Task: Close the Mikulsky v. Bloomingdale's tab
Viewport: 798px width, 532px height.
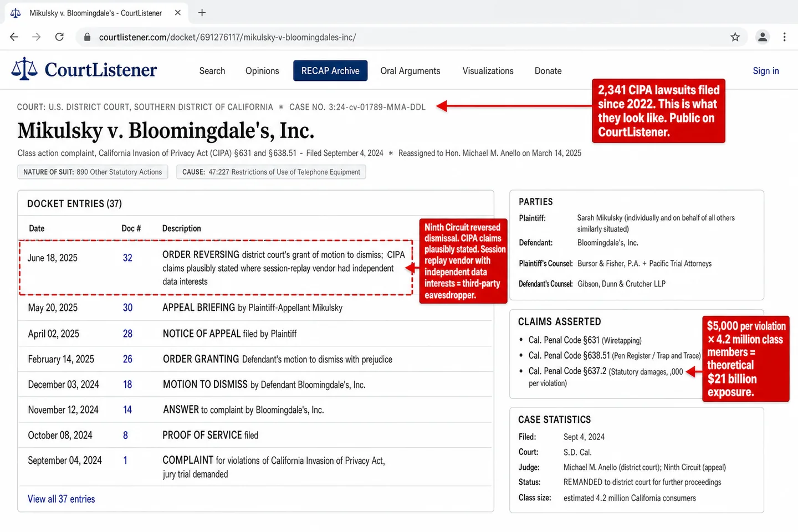Action: [x=178, y=13]
